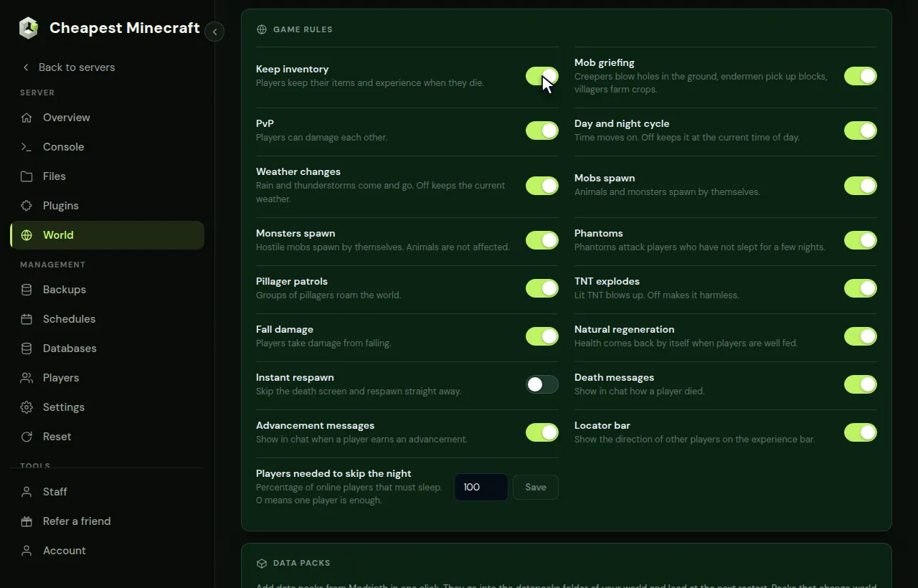Click the Files folder icon
Image resolution: width=918 pixels, height=588 pixels.
click(x=27, y=176)
